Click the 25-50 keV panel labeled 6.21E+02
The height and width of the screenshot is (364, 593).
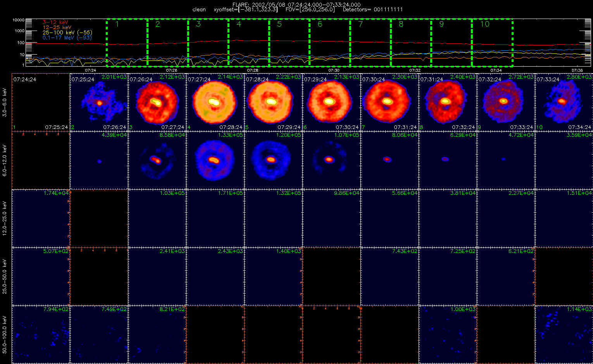506,276
